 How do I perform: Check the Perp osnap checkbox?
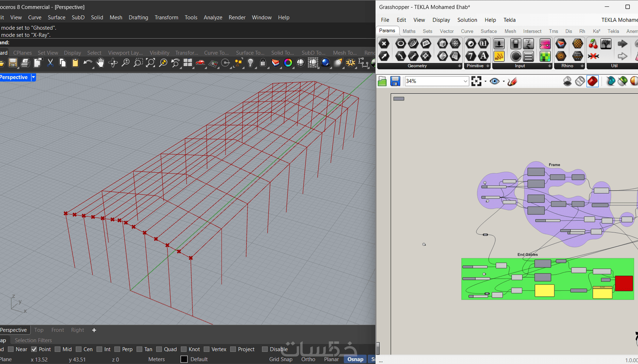tap(117, 349)
